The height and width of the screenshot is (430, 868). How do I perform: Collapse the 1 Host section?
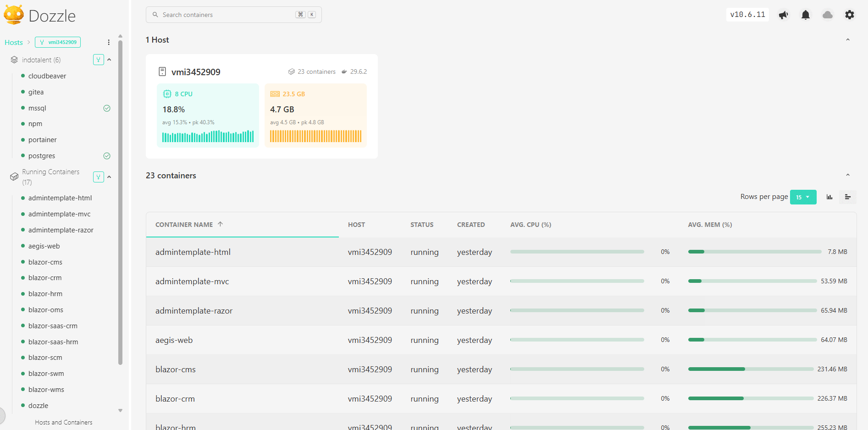click(x=848, y=40)
